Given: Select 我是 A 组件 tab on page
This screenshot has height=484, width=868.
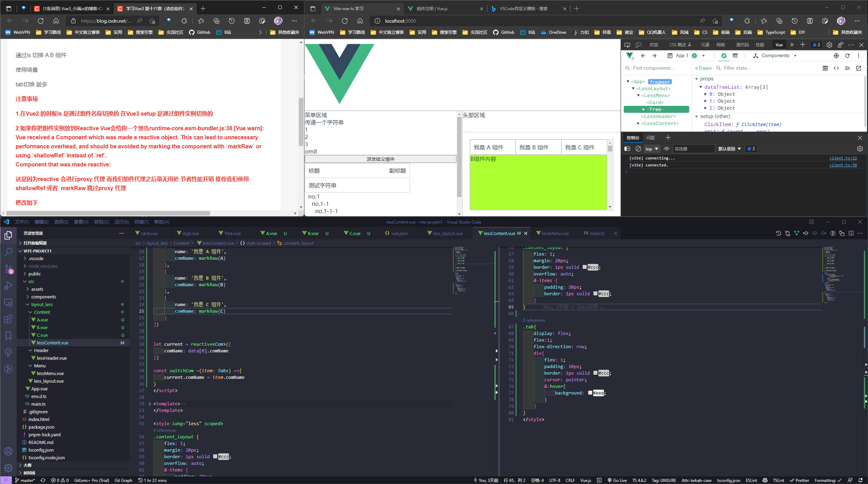Looking at the screenshot, I should [x=493, y=147].
